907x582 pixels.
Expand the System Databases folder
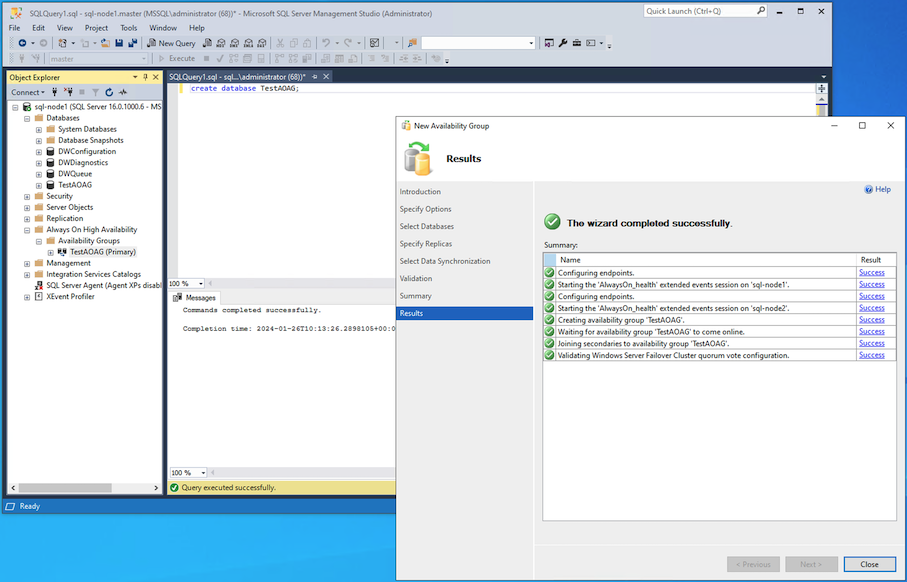(x=39, y=130)
